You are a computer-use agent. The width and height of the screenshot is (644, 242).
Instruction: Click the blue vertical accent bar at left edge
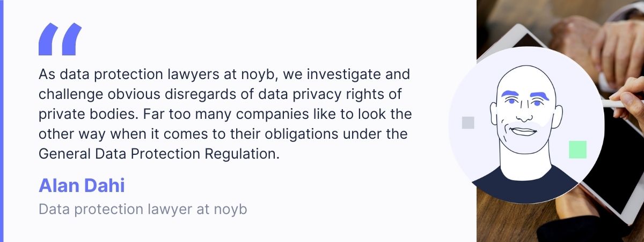click(2, 121)
